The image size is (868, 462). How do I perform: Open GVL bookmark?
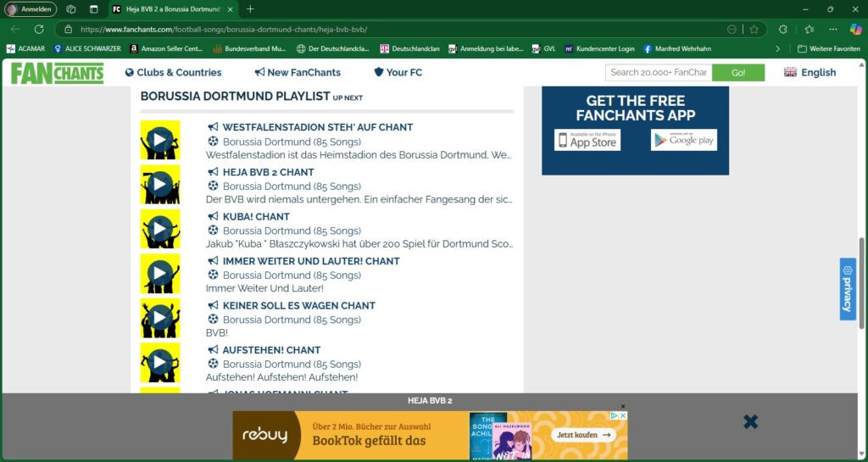coord(543,48)
